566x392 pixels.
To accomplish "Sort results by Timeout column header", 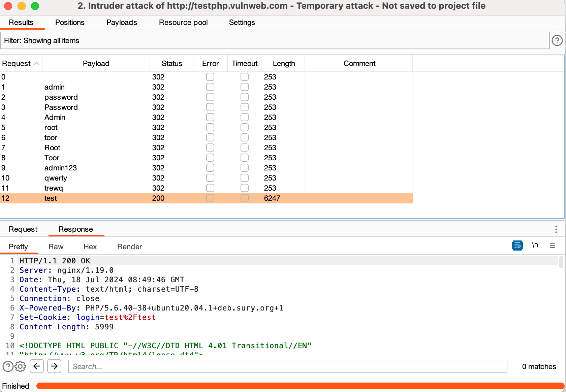I will click(245, 64).
